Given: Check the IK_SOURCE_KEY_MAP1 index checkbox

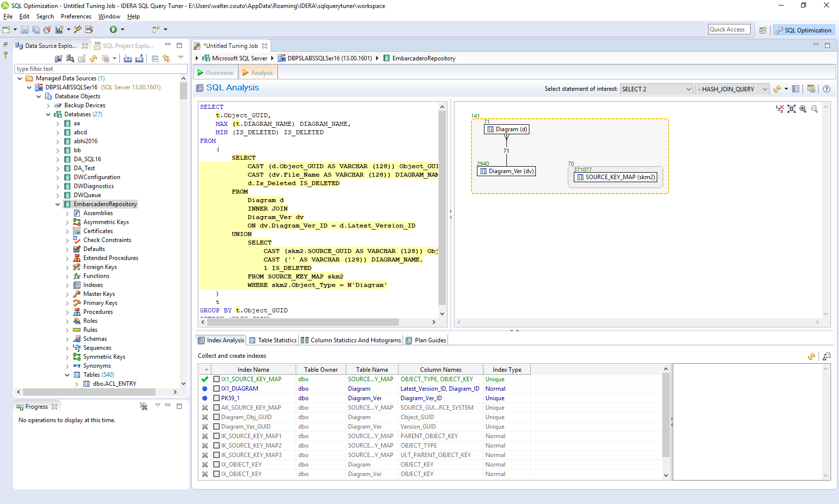Looking at the screenshot, I should 216,436.
